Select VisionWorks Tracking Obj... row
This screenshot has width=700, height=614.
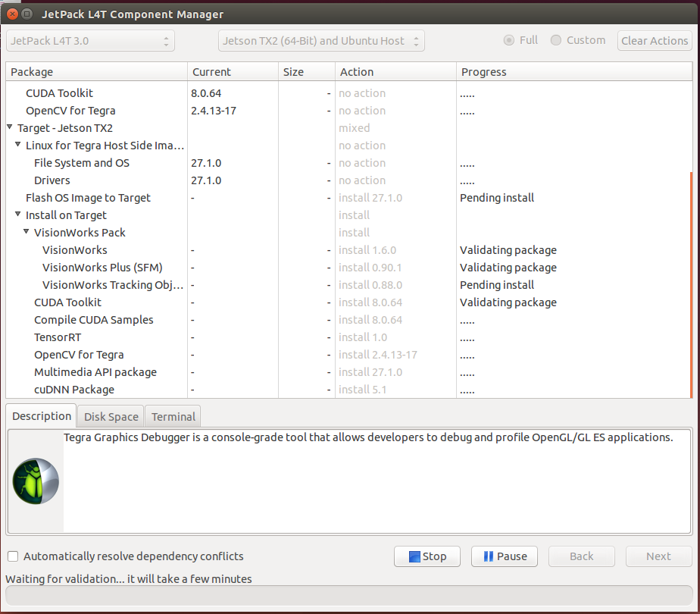click(x=348, y=284)
